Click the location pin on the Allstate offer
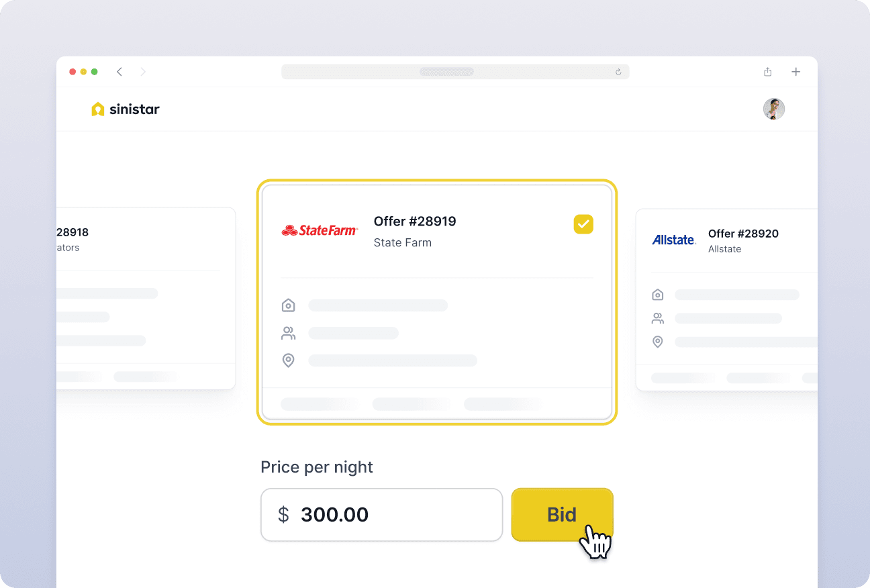The image size is (870, 588). tap(658, 342)
